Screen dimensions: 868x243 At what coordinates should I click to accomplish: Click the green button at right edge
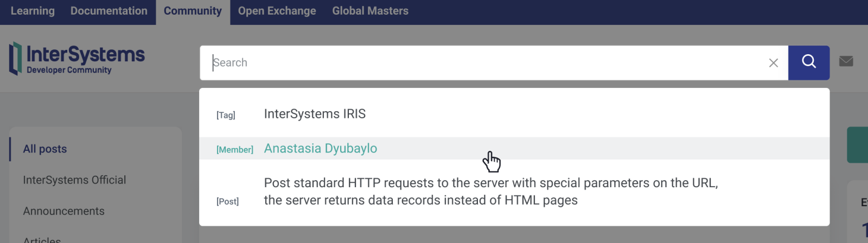[858, 145]
